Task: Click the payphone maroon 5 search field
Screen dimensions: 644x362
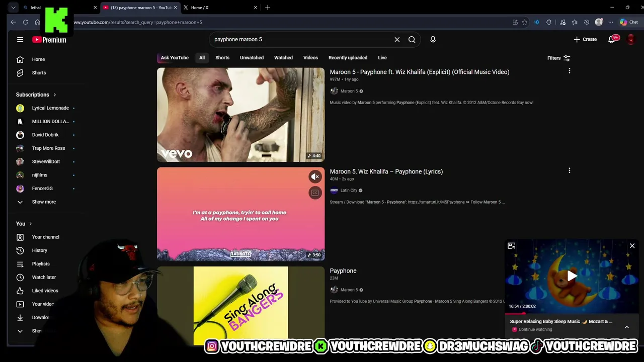Action: [301, 39]
